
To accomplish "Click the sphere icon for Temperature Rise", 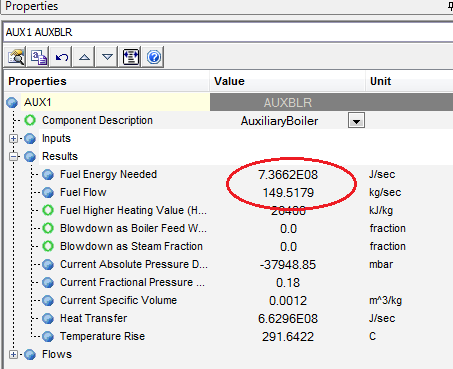I will point(48,336).
